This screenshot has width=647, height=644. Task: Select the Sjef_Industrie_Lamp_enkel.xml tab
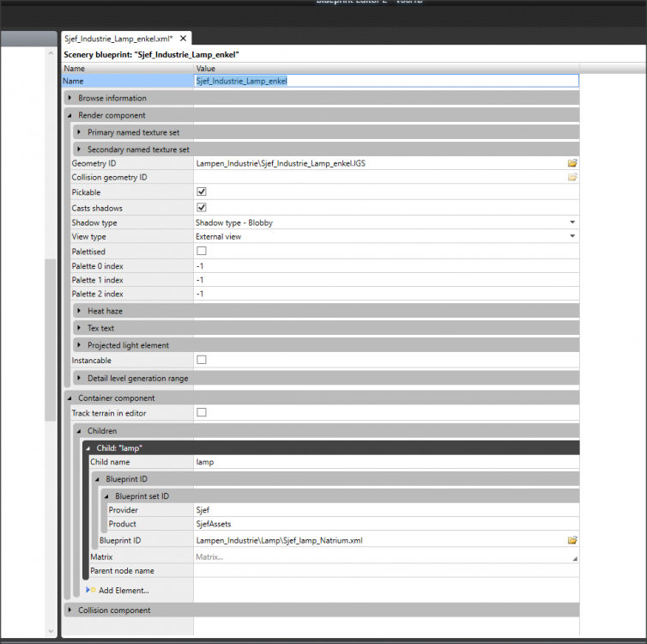click(118, 39)
